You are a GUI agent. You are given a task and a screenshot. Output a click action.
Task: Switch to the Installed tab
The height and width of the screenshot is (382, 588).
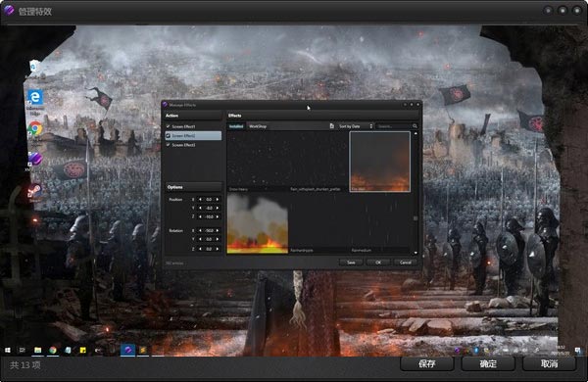click(x=236, y=126)
